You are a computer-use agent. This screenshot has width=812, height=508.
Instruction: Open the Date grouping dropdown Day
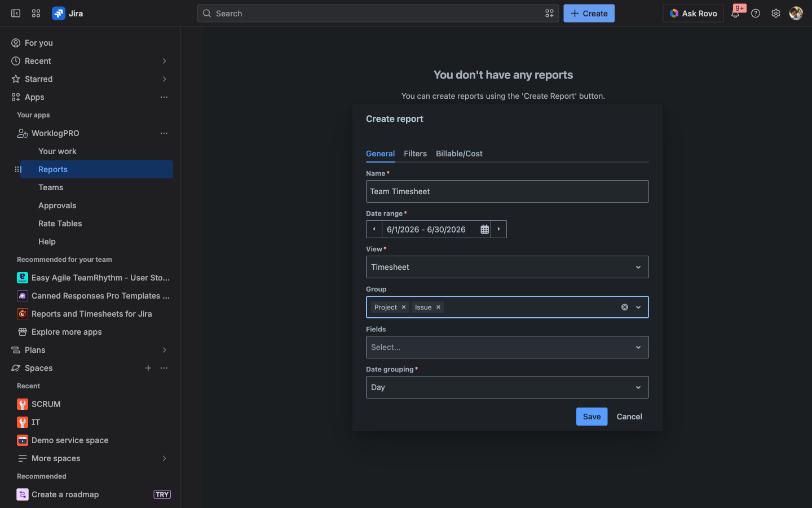507,387
